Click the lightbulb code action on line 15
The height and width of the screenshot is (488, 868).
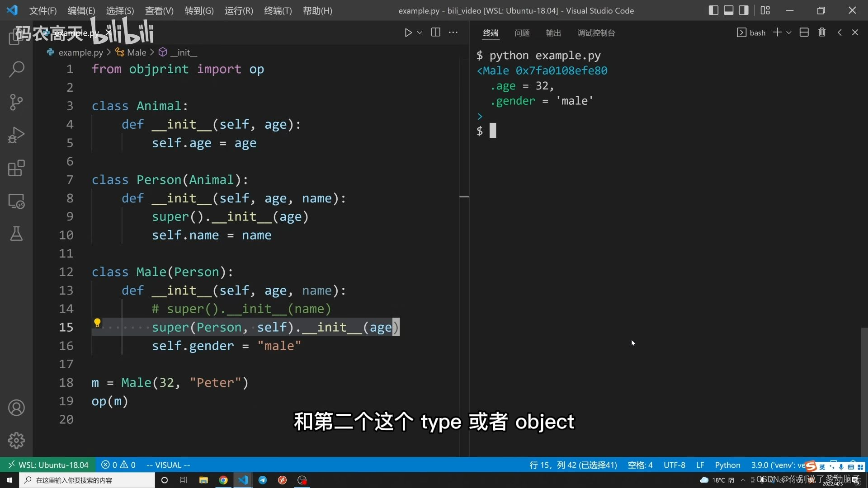coord(97,323)
